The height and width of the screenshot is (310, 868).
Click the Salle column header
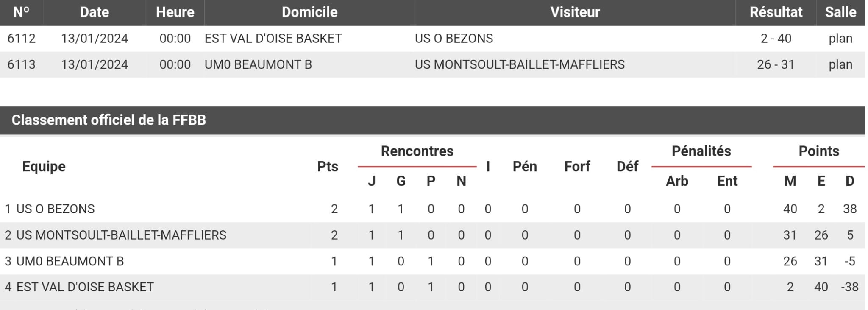(840, 12)
